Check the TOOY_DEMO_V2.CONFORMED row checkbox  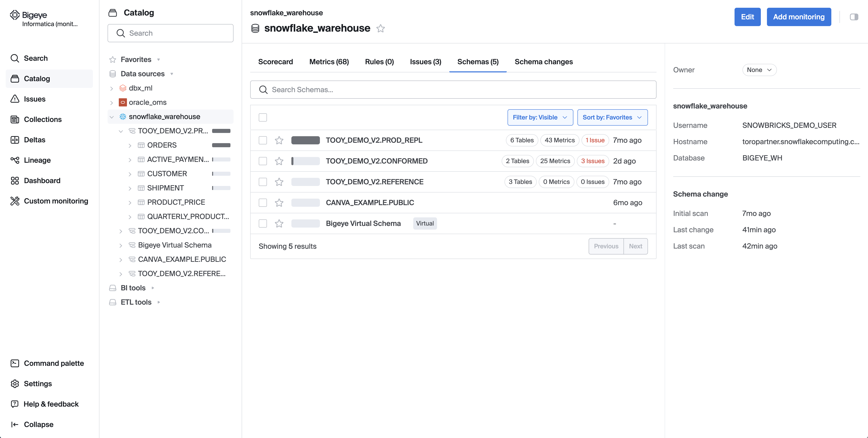tap(263, 161)
